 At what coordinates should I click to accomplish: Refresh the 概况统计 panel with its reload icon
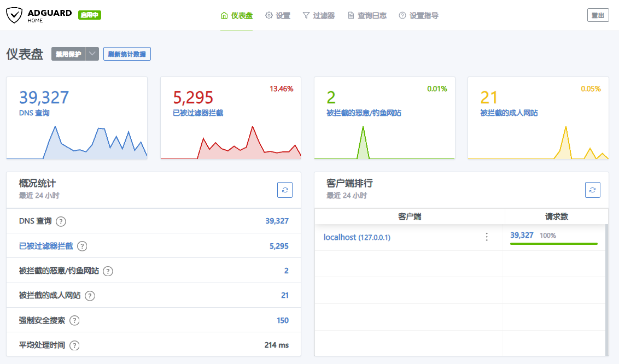[285, 190]
